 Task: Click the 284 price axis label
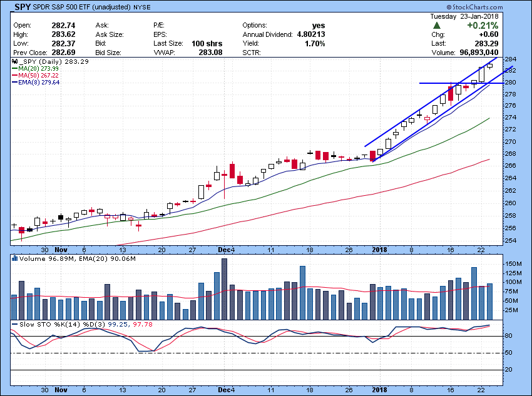click(x=510, y=59)
